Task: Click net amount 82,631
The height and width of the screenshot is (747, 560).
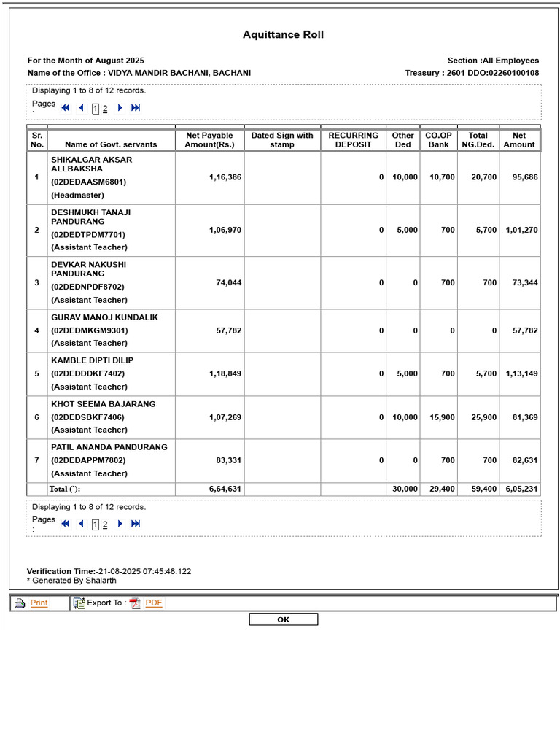Action: [x=525, y=461]
